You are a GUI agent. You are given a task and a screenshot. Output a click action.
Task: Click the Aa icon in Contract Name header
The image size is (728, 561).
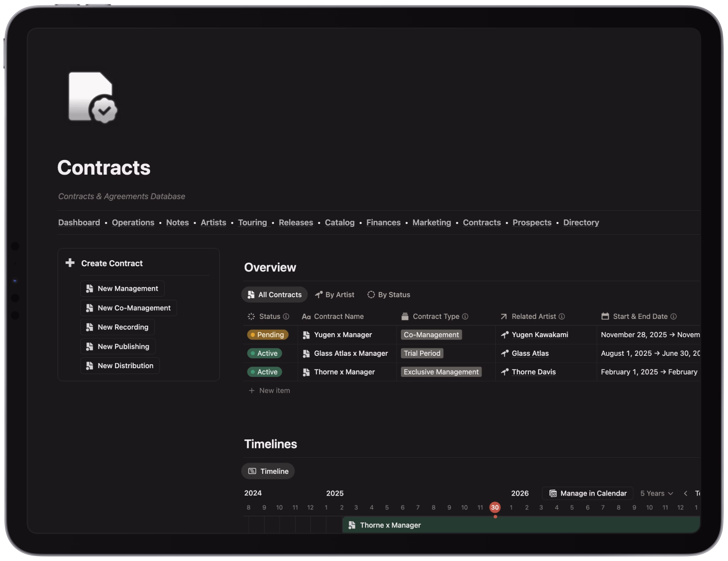pyautogui.click(x=306, y=316)
